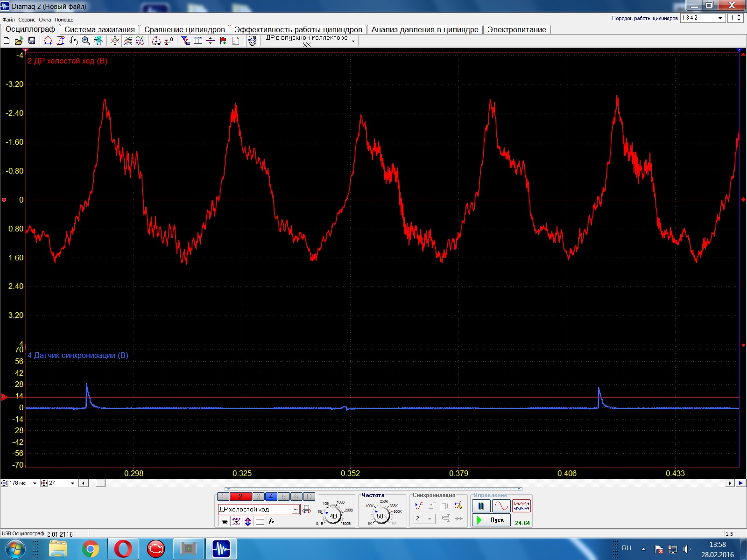
Task: Select the vertical measurement arrows tool
Action: (61, 41)
